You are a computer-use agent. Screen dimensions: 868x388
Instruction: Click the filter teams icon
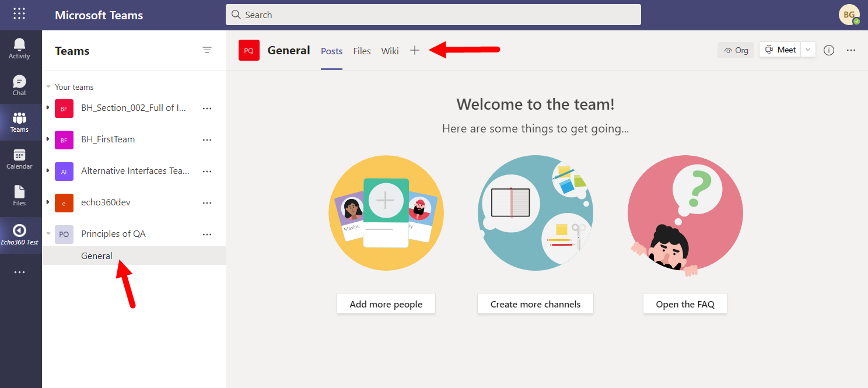pyautogui.click(x=207, y=50)
